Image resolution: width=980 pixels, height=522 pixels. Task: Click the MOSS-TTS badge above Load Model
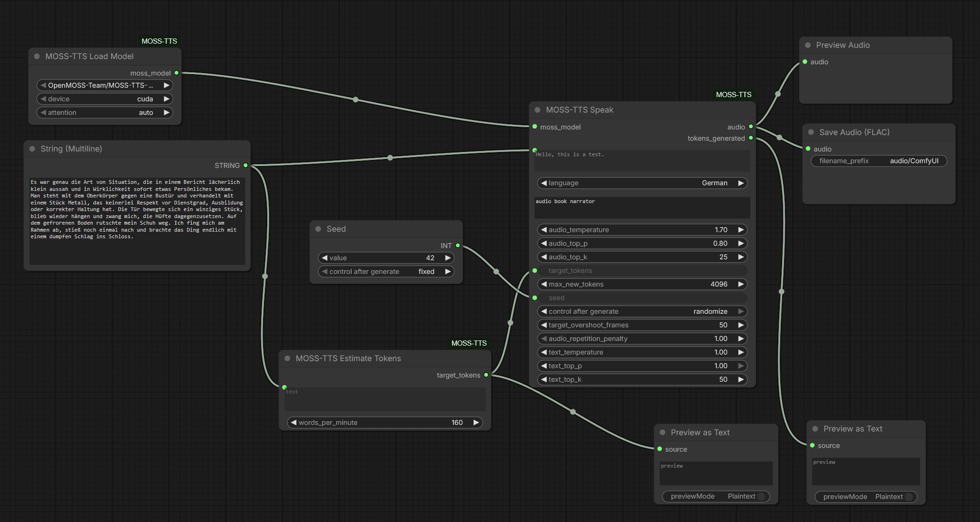(x=159, y=41)
